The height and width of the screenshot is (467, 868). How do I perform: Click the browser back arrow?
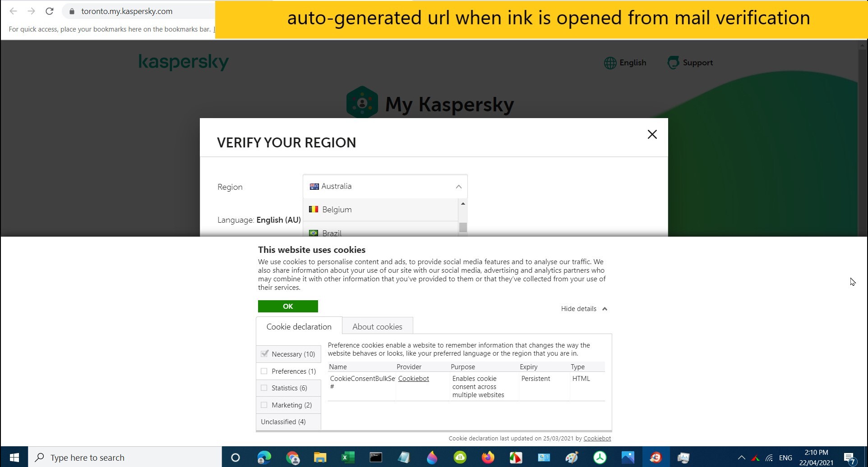click(x=13, y=11)
